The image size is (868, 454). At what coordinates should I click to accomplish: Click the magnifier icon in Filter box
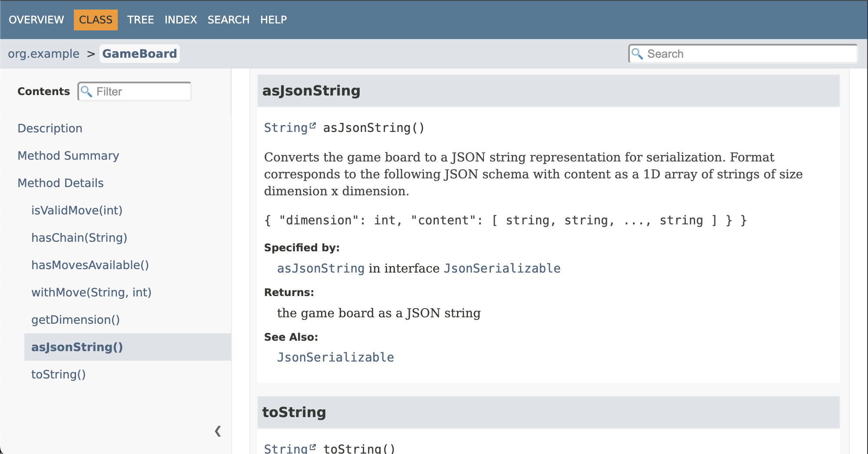coord(86,91)
